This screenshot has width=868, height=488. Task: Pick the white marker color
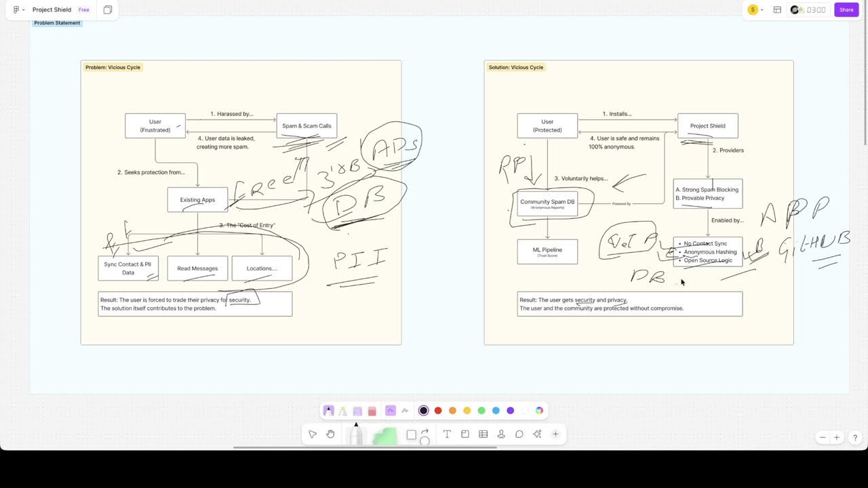(525, 411)
